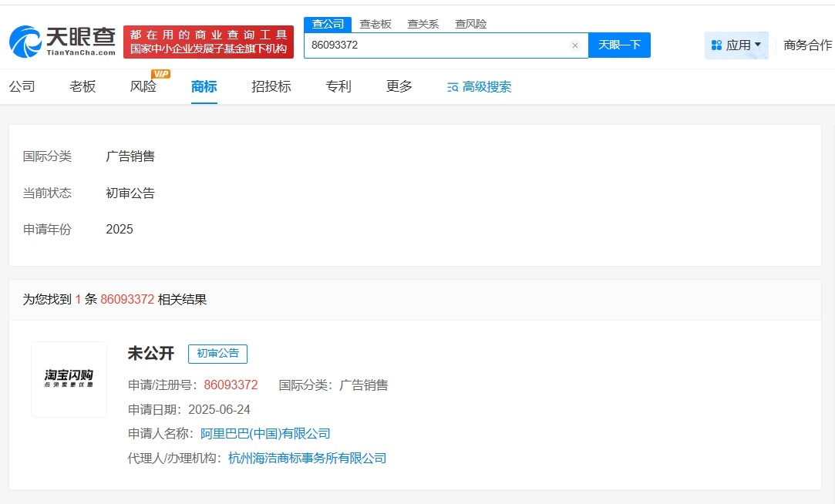
Task: Switch to the 查老板 search tab
Action: coord(375,24)
